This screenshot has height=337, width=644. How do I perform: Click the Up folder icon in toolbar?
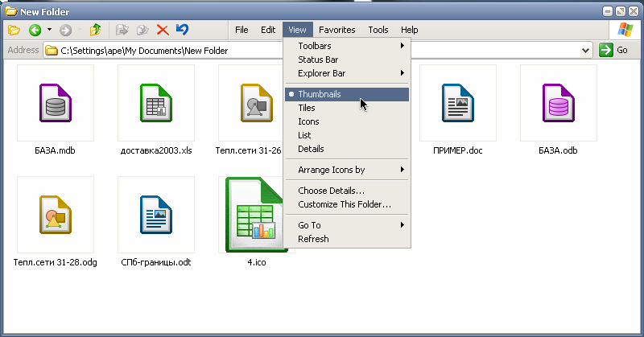tap(95, 30)
